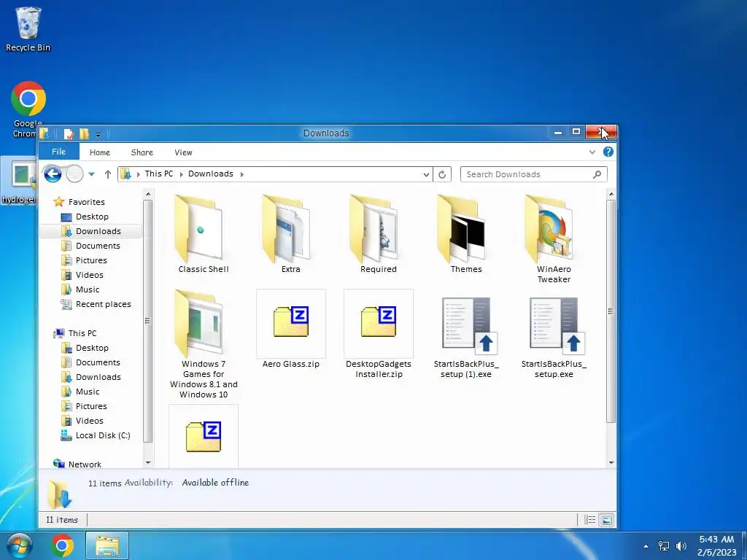
Task: Expand arrow after This PC in the address bar
Action: [x=181, y=174]
